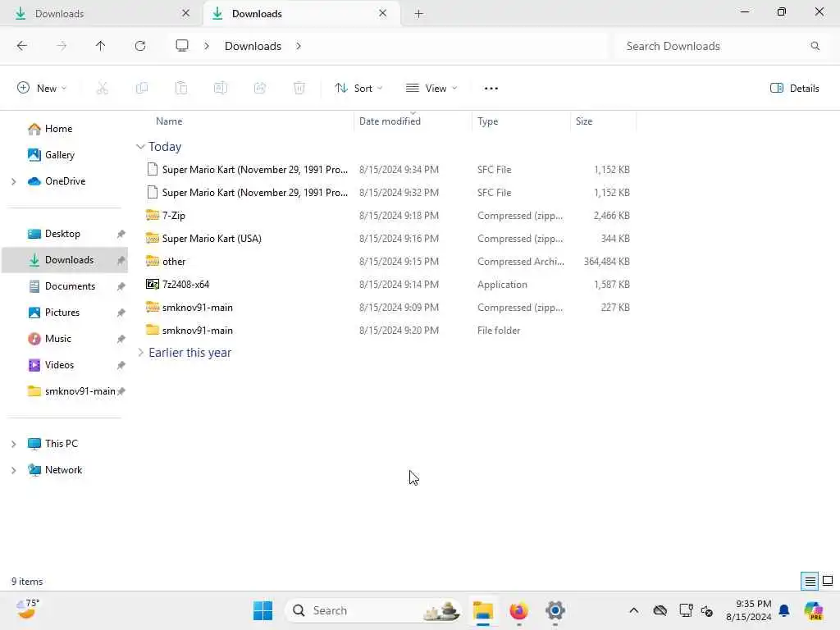This screenshot has height=630, width=840.
Task: Click the Paste toolbar icon
Action: [181, 89]
